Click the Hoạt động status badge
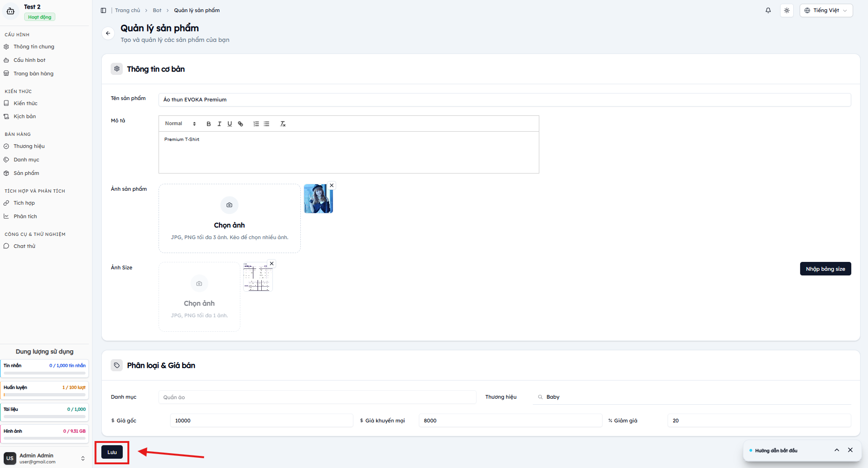Screen dimensions: 868x468 tap(40, 17)
